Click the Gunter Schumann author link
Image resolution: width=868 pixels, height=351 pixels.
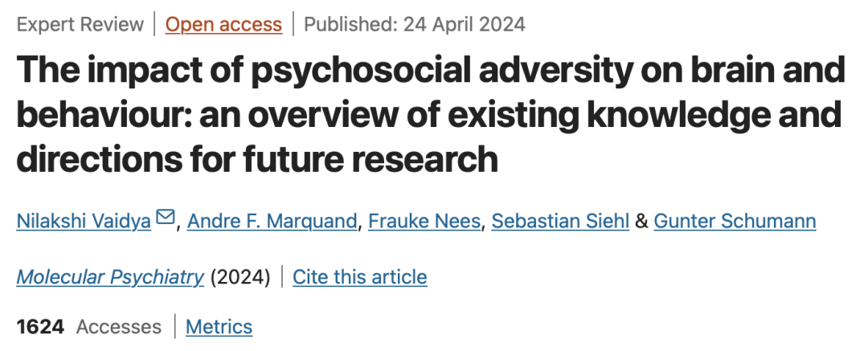[735, 222]
